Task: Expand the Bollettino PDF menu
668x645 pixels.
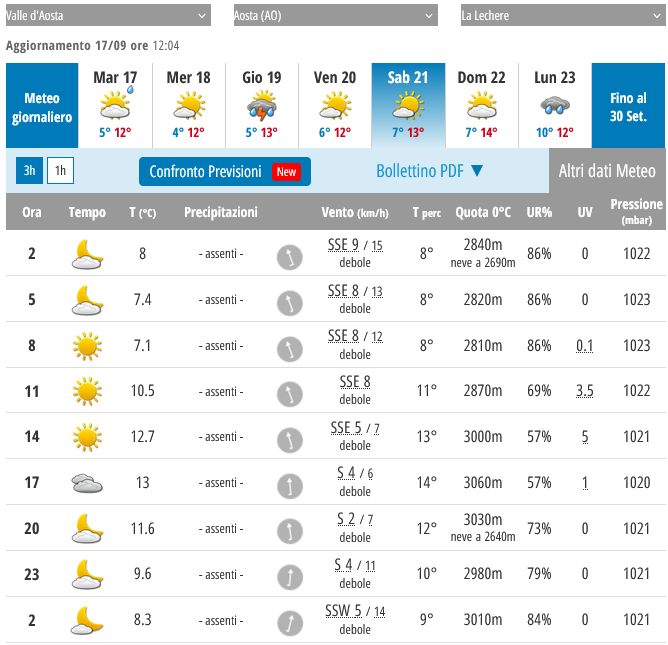Action: 430,171
